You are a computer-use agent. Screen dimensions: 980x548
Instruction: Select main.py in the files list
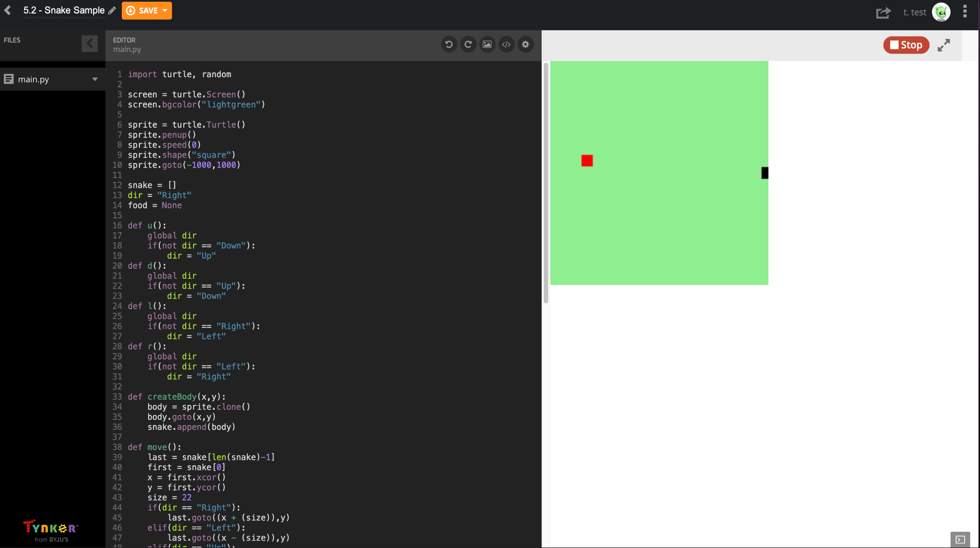pyautogui.click(x=33, y=79)
